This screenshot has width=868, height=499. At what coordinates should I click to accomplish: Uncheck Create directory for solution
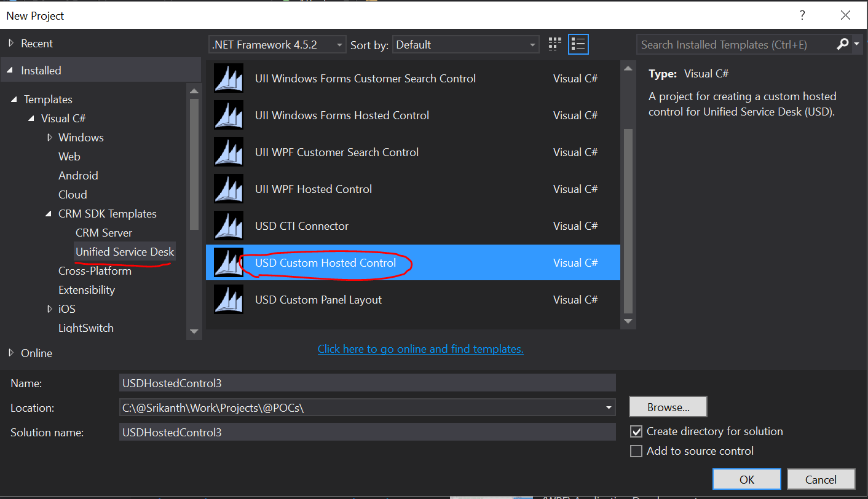pos(636,431)
